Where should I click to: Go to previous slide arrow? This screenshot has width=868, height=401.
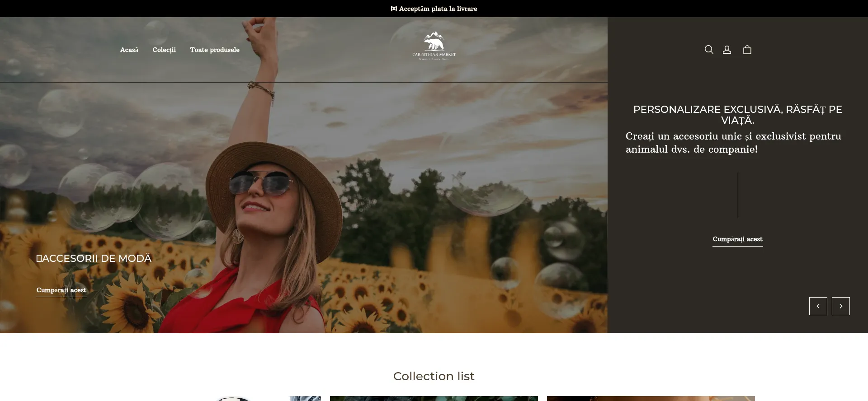(818, 306)
